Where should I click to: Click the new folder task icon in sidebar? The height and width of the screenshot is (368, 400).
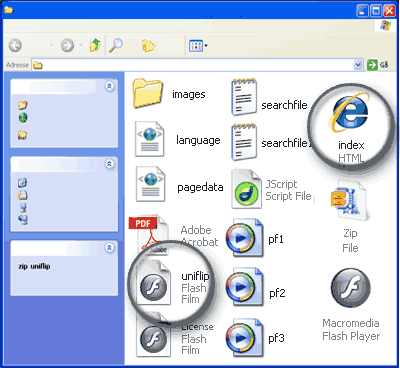click(x=23, y=105)
